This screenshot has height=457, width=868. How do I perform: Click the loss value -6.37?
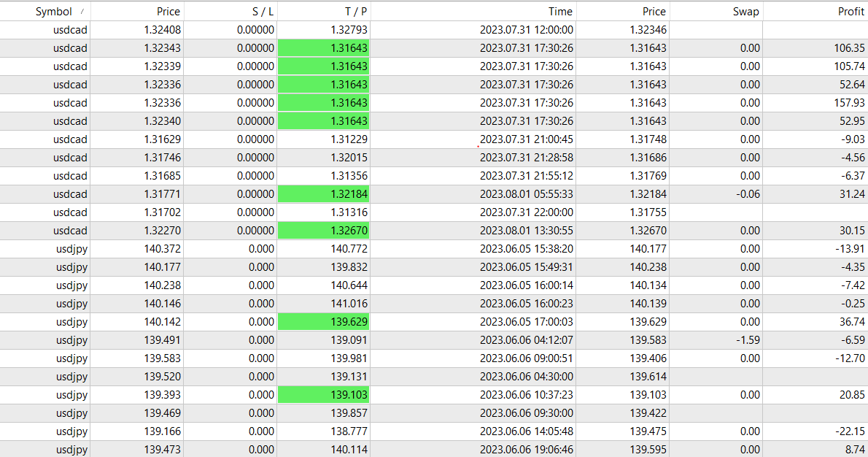click(x=853, y=176)
